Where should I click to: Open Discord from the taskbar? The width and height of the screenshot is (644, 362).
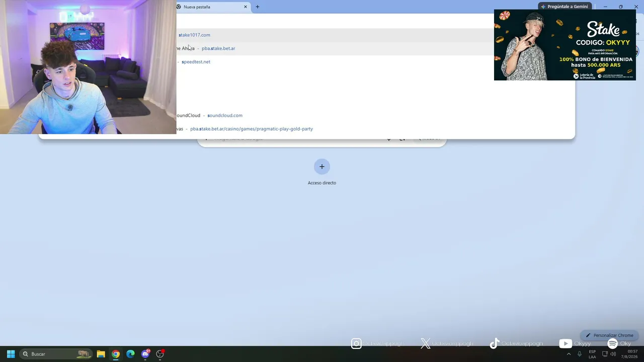145,354
